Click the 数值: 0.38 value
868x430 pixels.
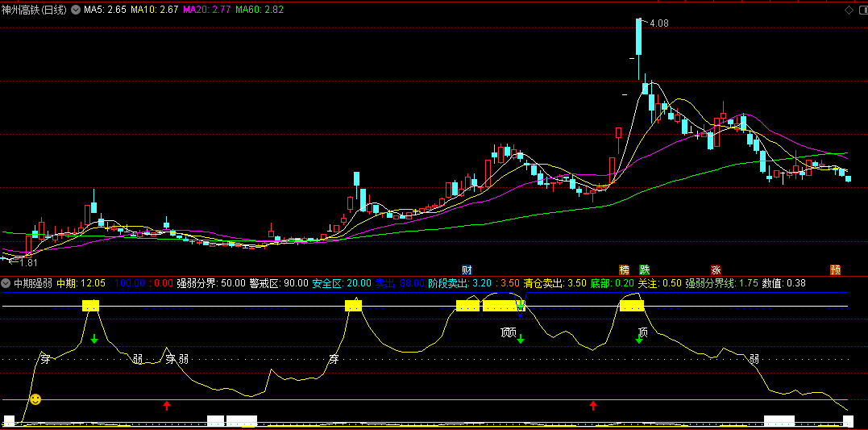[x=784, y=283]
